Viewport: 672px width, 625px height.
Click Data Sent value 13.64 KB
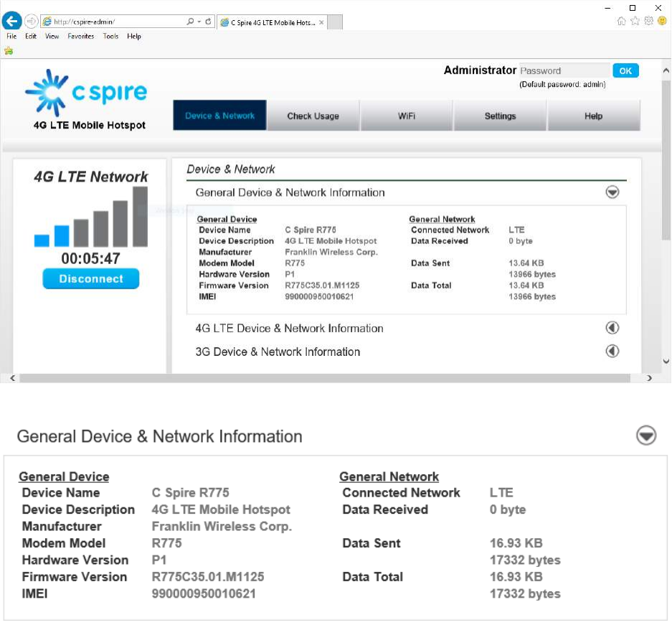pos(526,263)
